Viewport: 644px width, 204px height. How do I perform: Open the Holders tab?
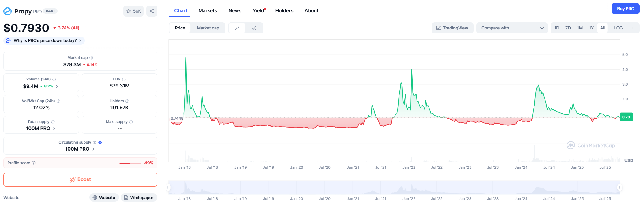coord(284,10)
